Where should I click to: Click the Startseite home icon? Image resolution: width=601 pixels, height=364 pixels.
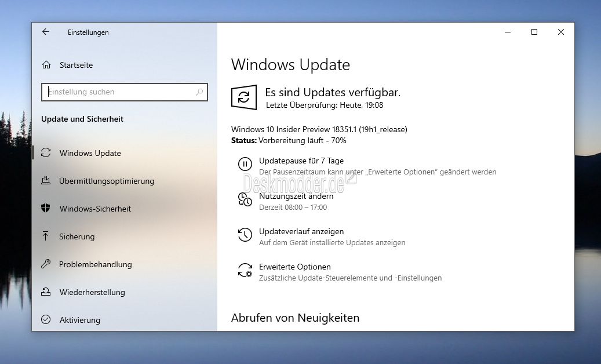pyautogui.click(x=46, y=65)
